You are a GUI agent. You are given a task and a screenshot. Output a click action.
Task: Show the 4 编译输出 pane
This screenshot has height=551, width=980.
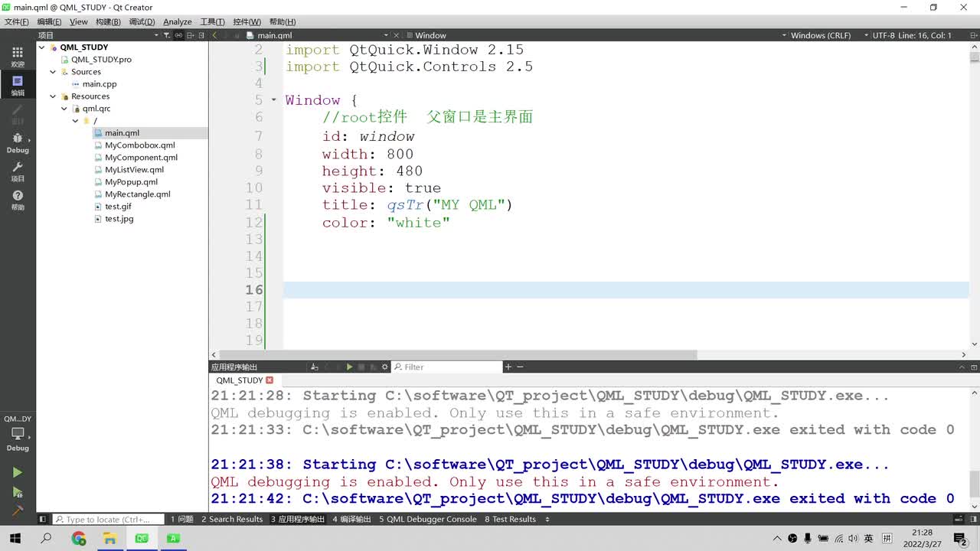click(351, 520)
